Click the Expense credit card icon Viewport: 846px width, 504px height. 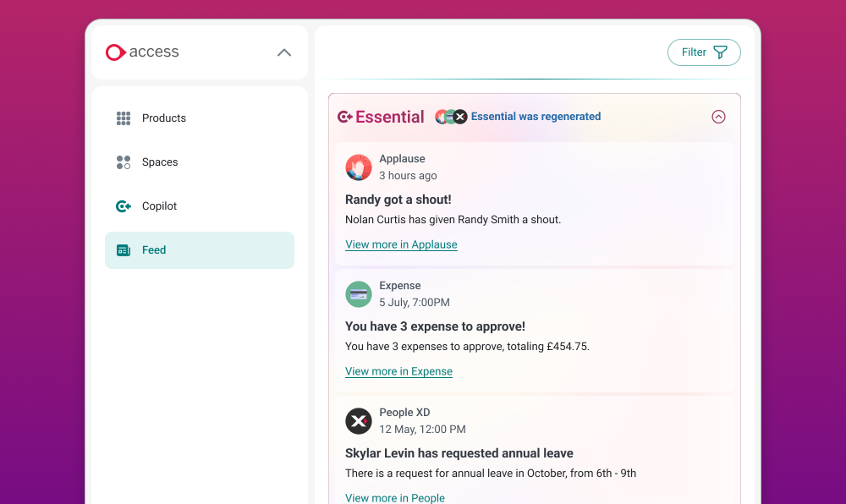358,294
